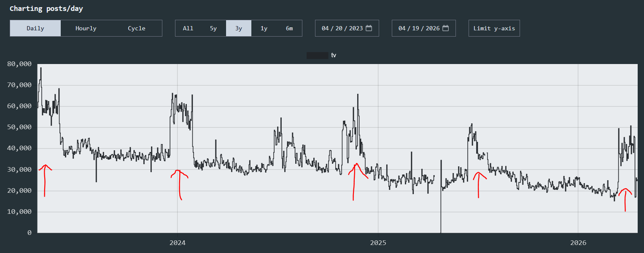The image size is (644, 253).
Task: Click the 50,000 y-axis label
Action: pos(19,127)
